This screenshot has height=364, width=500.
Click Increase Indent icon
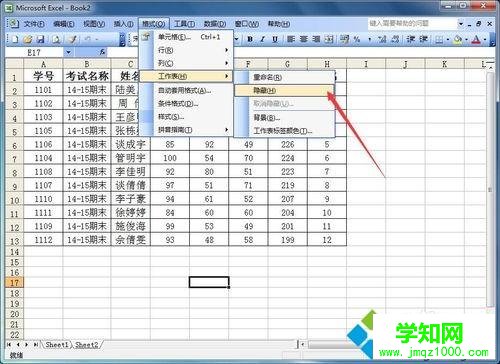click(x=423, y=40)
